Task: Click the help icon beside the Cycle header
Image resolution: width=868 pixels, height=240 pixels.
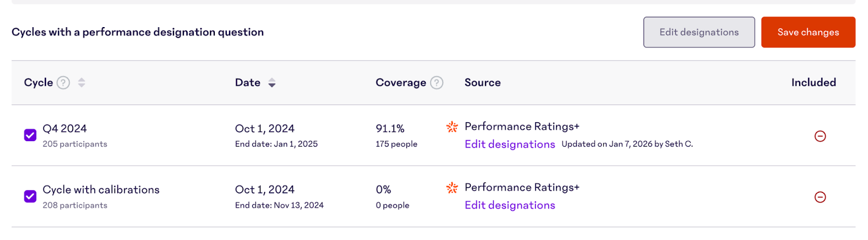Action: 63,83
